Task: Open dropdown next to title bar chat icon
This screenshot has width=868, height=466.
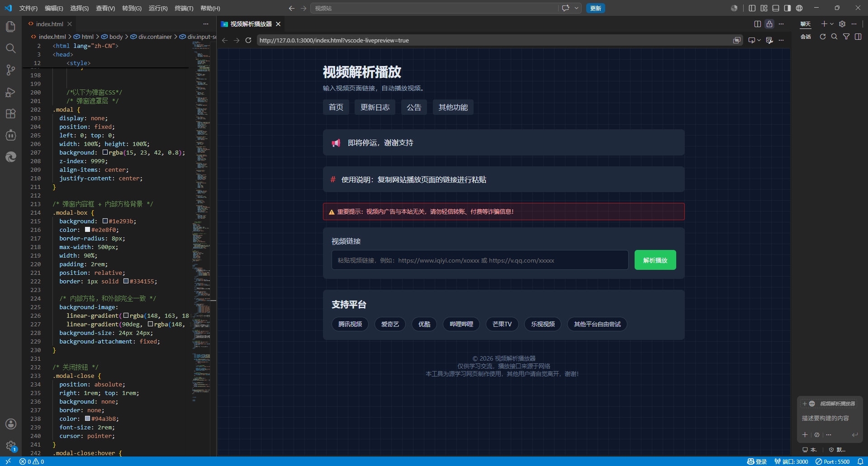Action: tap(576, 8)
